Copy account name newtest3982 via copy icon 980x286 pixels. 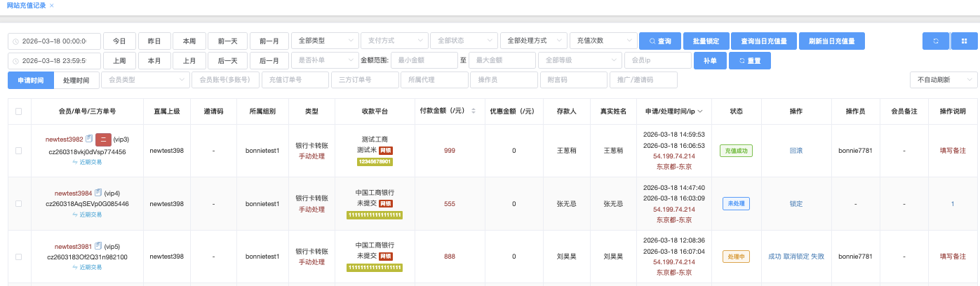(89, 139)
